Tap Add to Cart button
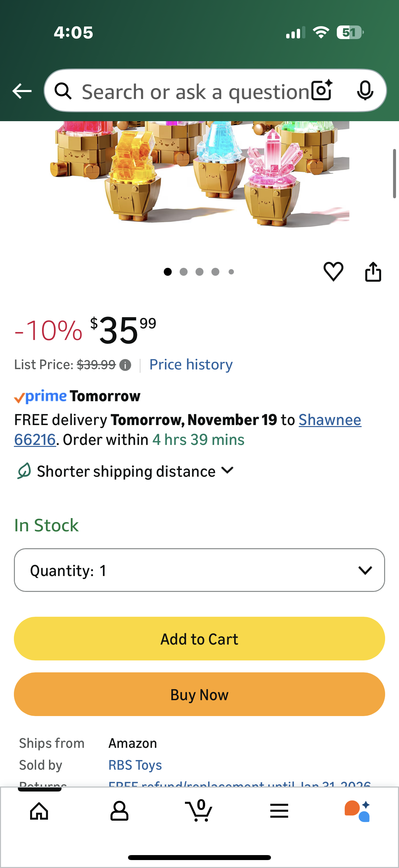The width and height of the screenshot is (399, 868). pos(199,639)
